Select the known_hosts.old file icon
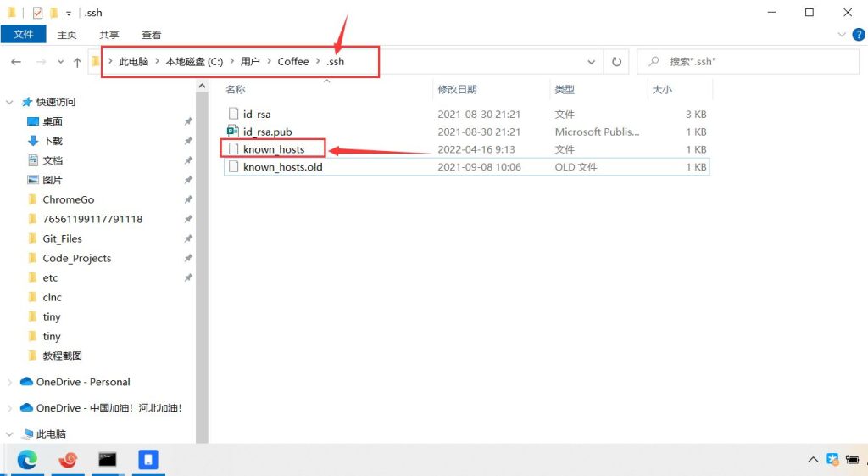This screenshot has width=868, height=476. pyautogui.click(x=233, y=167)
